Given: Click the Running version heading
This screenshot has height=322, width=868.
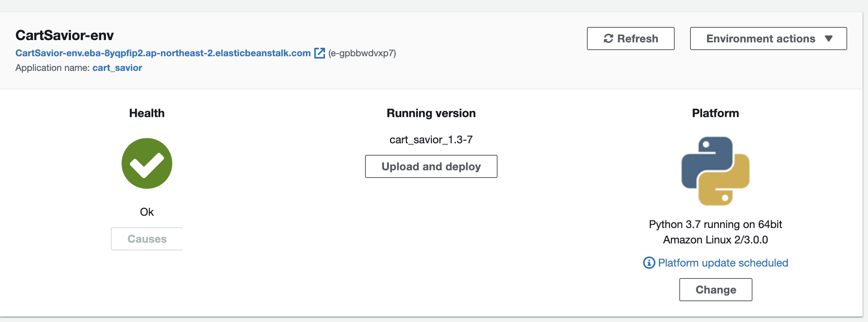Looking at the screenshot, I should [x=431, y=113].
